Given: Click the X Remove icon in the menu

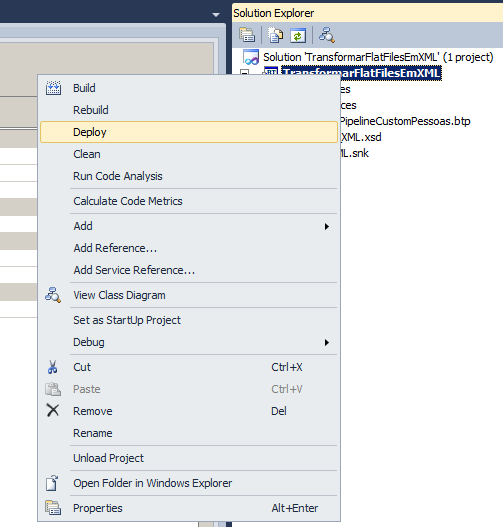Looking at the screenshot, I should pos(53,411).
